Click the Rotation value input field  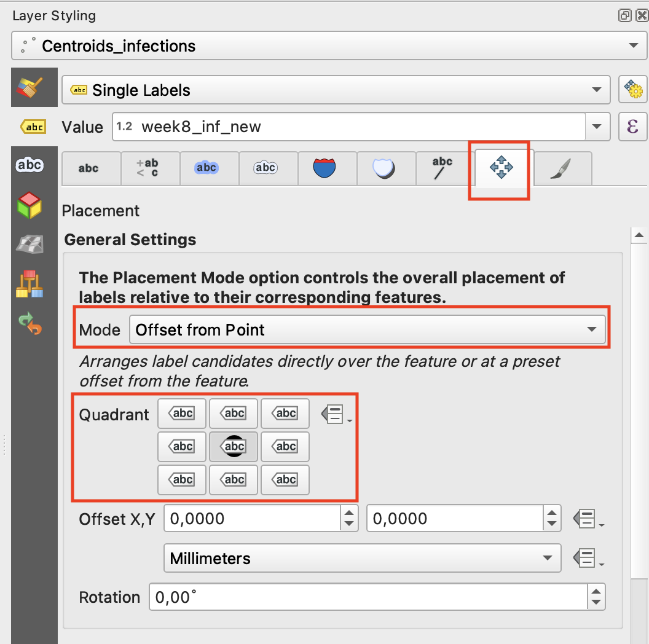[x=368, y=597]
